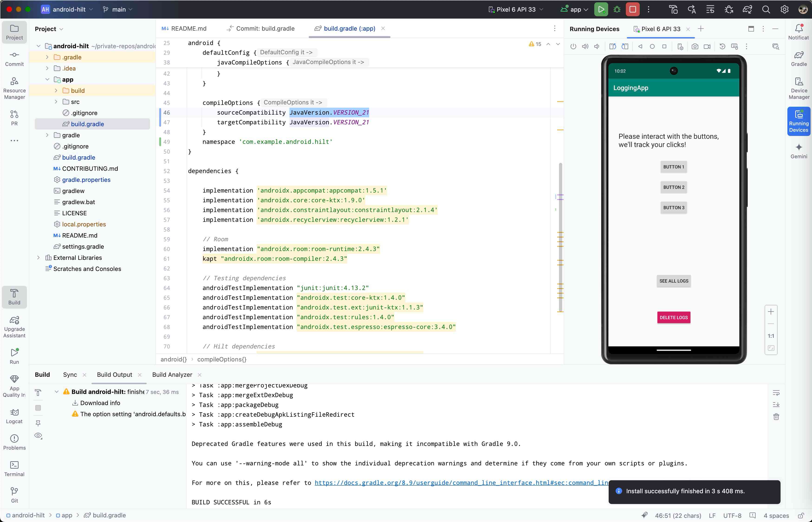Collapse the app module folder
Viewport: 812px width, 522px height.
point(47,79)
